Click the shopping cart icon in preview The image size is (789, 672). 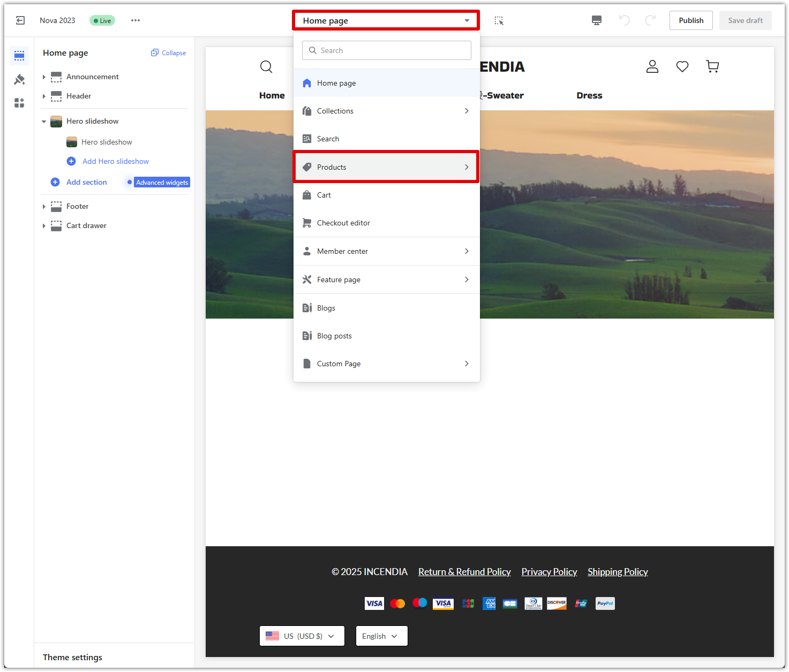[x=712, y=66]
